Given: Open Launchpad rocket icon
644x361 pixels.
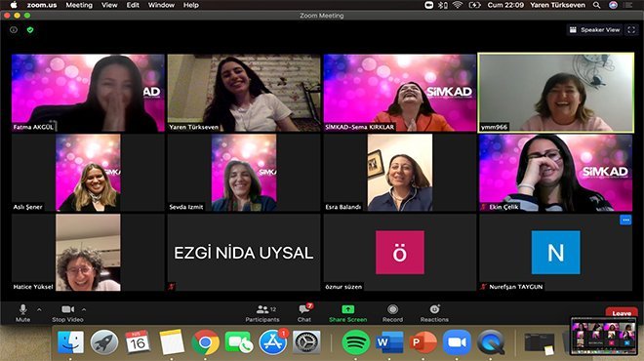Looking at the screenshot, I should (104, 341).
